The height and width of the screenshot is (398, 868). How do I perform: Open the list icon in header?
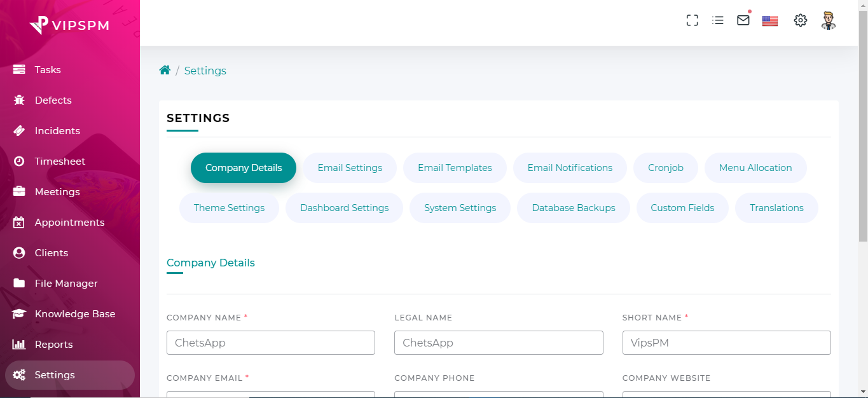[x=718, y=20]
